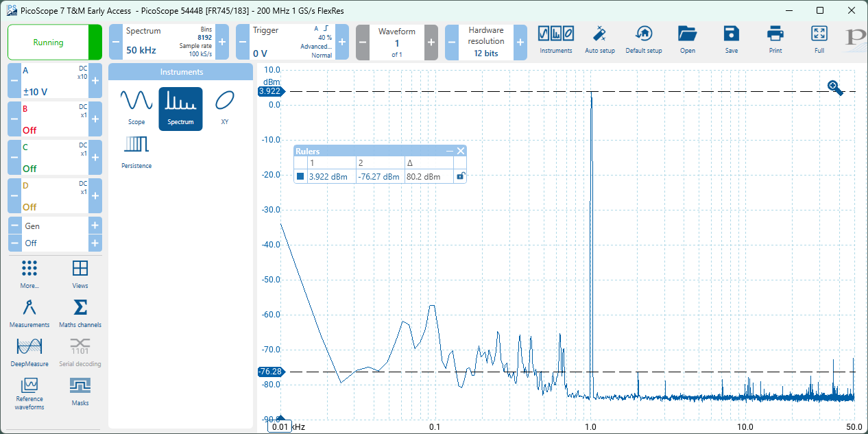
Task: Close the Rulers panel
Action: [x=461, y=151]
